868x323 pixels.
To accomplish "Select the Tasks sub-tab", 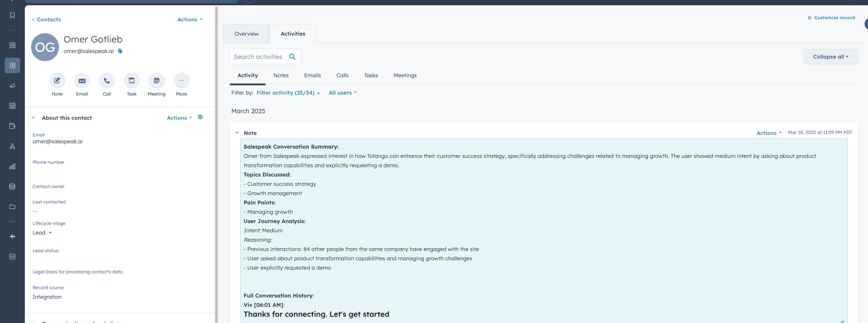I will point(371,75).
